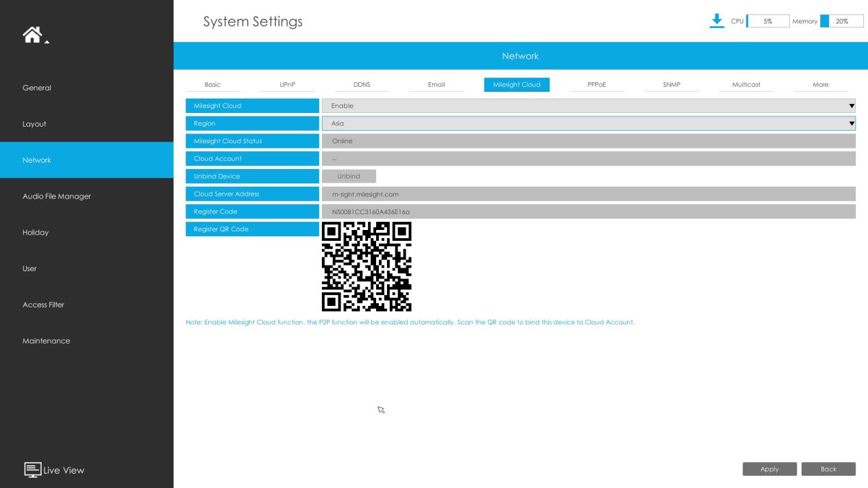Click the Register QR Code image
The image size is (868, 488).
coord(367,267)
